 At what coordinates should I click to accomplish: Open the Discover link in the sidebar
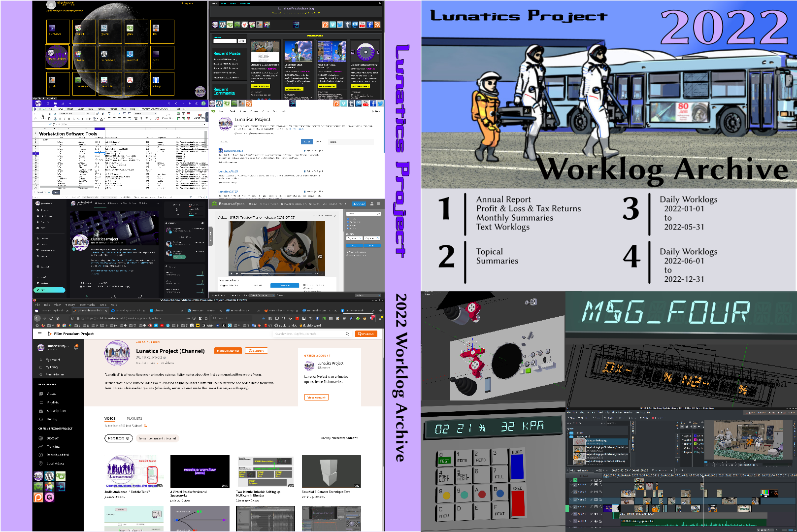[x=52, y=438]
